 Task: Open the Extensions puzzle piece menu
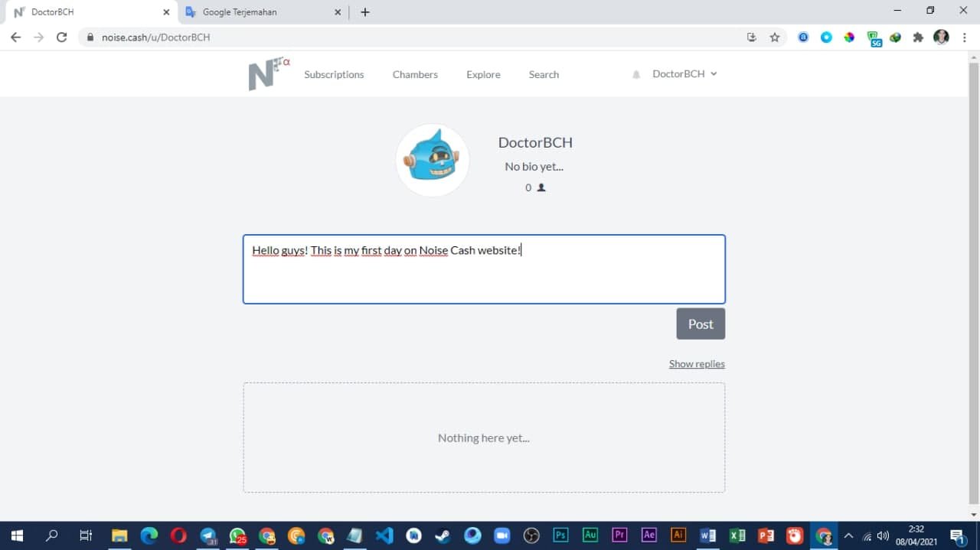pyautogui.click(x=918, y=37)
